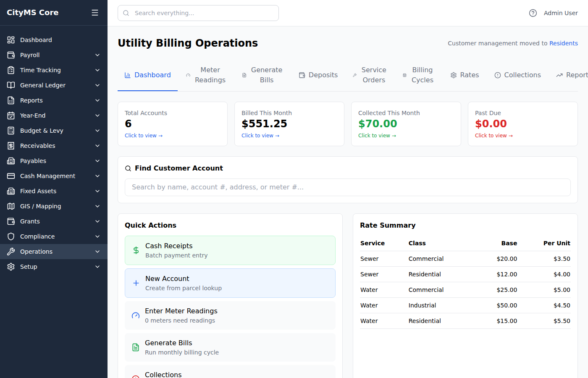This screenshot has width=588, height=378.
Task: Click the Find Customer Account search field
Action: pos(347,187)
